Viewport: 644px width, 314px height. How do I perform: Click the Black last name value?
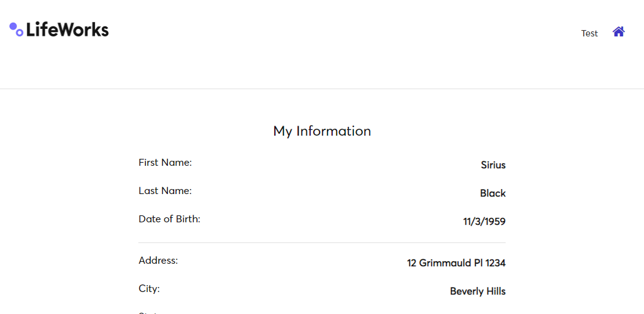[493, 193]
